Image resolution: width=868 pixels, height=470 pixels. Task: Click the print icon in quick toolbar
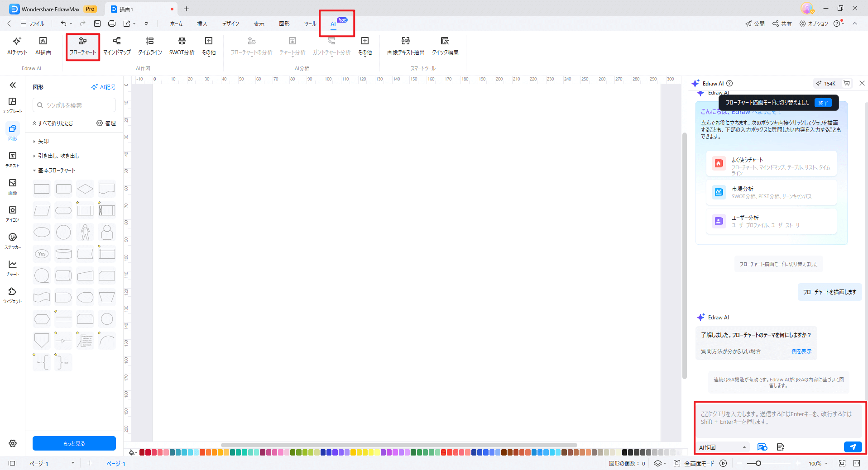[x=112, y=24]
